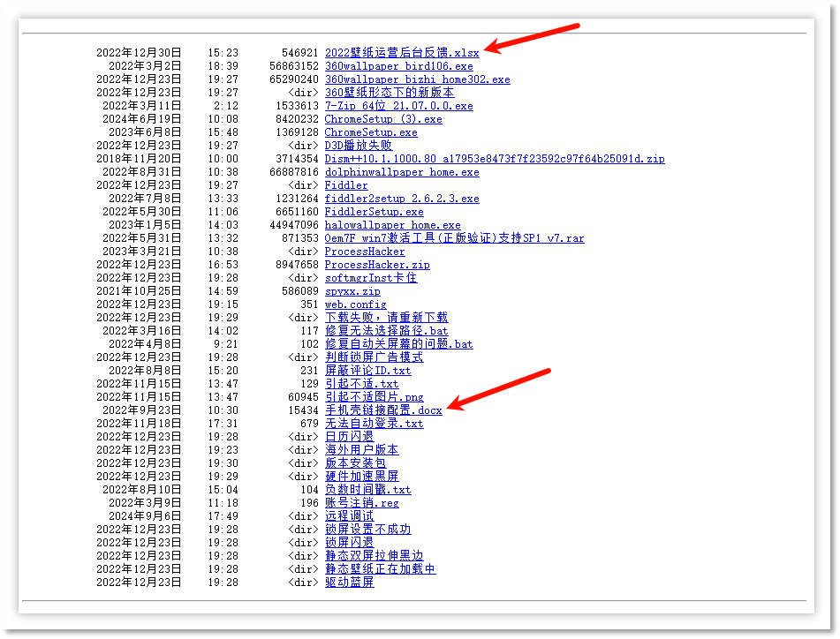Download 360wallpaper_bird106.exe
Screen dimensions: 840x639
[398, 66]
